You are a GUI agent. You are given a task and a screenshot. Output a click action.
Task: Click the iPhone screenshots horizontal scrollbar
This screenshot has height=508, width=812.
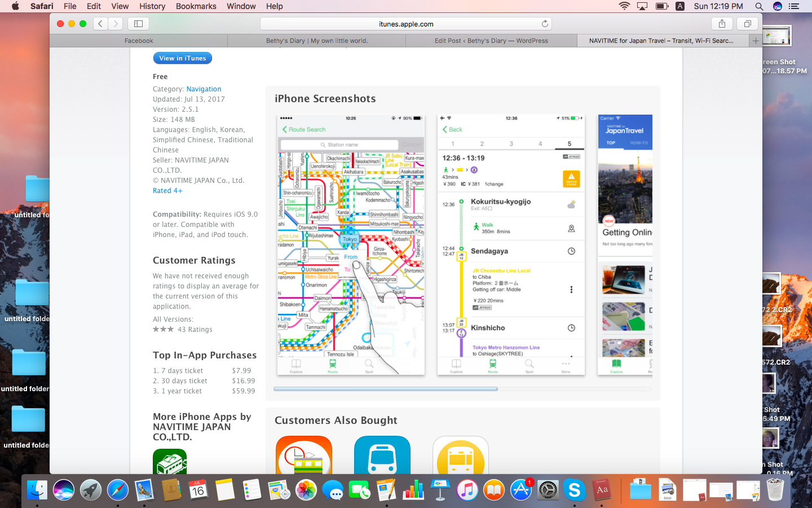[386, 389]
